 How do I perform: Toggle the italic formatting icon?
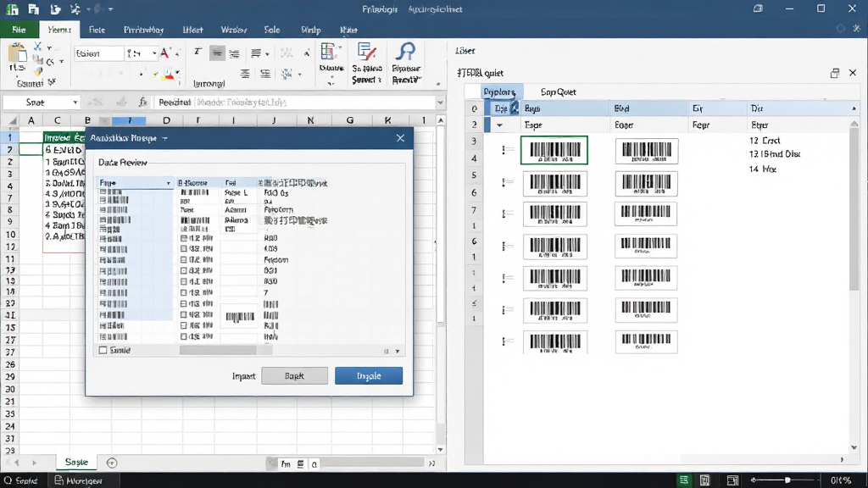(x=198, y=52)
